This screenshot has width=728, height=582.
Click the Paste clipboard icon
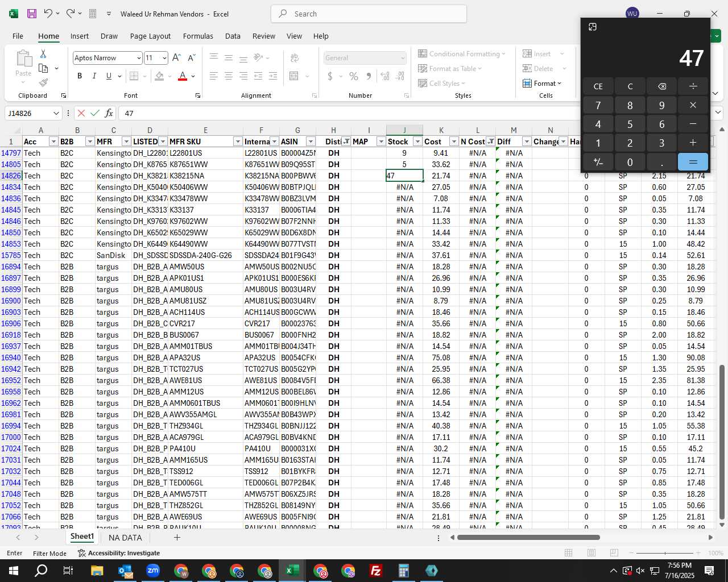coord(23,59)
